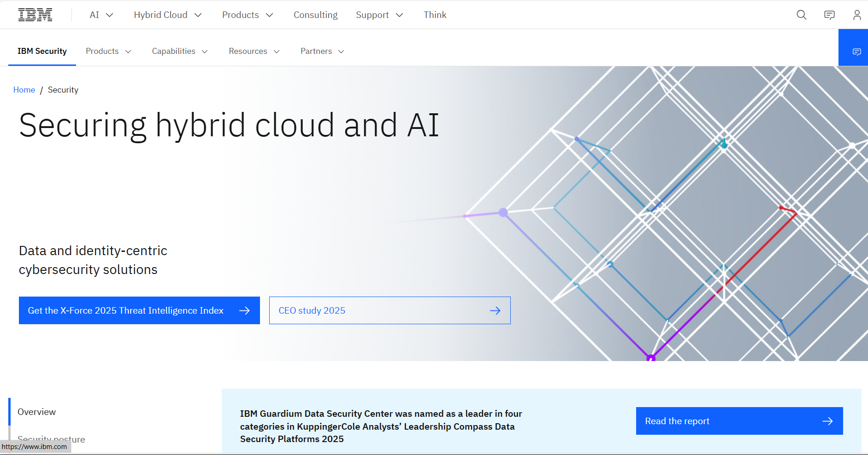Viewport: 868px width, 455px height.
Task: Open the AI menu label
Action: pos(94,15)
